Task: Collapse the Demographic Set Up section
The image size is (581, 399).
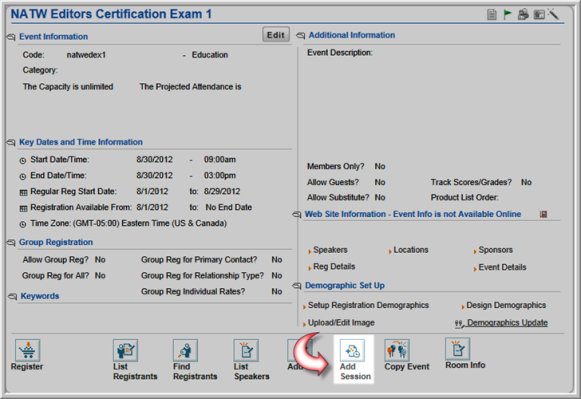Action: pos(297,286)
